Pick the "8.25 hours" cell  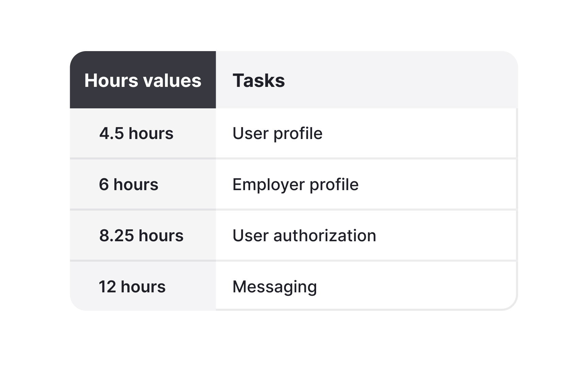[x=141, y=235]
